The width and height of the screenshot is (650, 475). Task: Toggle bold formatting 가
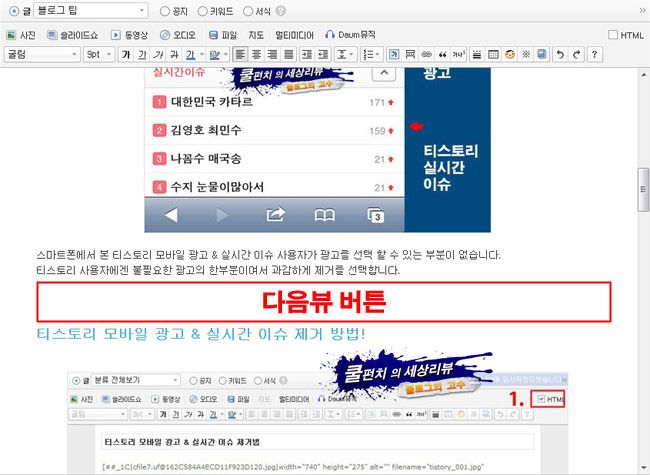click(126, 55)
